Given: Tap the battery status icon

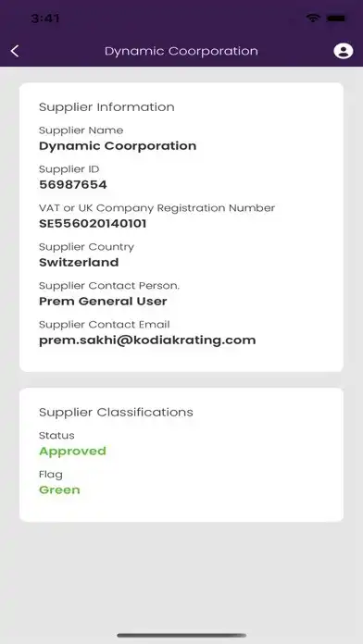Looking at the screenshot, I should point(336,19).
